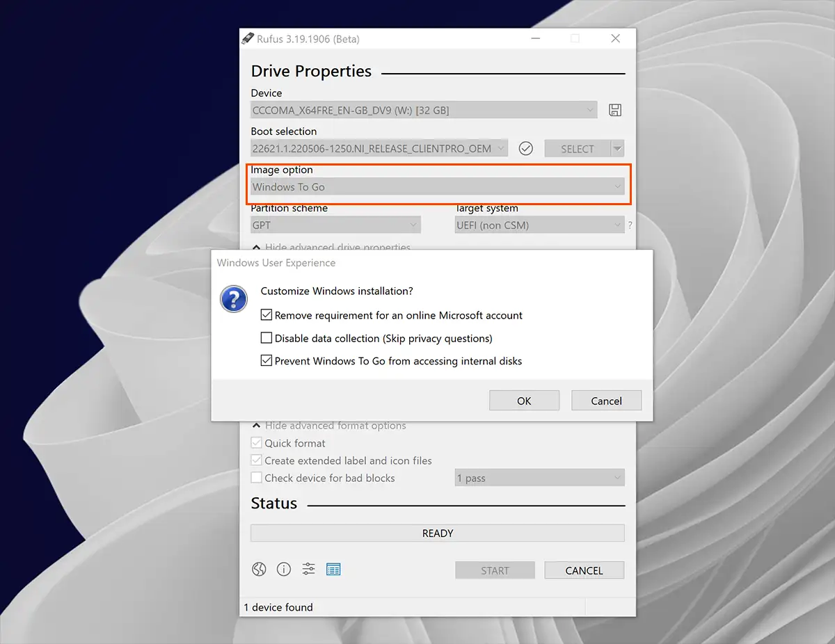The width and height of the screenshot is (835, 644).
Task: Click the 'Customize Windows installation?' text
Action: 337,291
